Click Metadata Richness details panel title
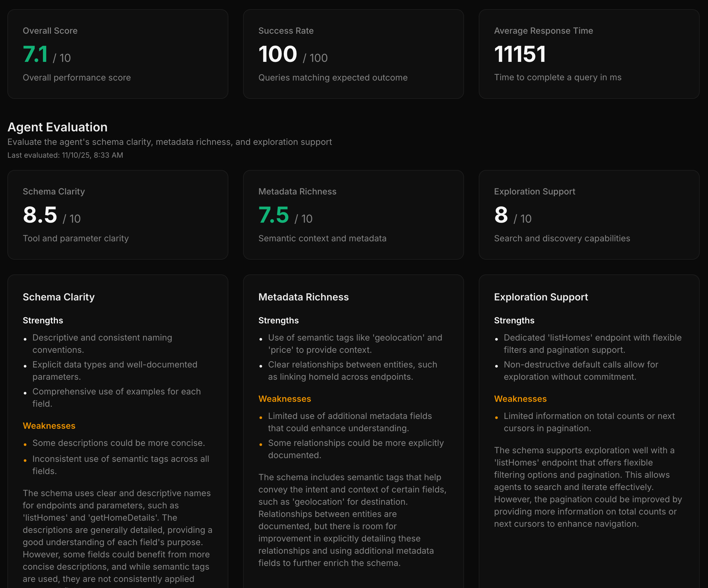This screenshot has height=588, width=708. coord(303,297)
